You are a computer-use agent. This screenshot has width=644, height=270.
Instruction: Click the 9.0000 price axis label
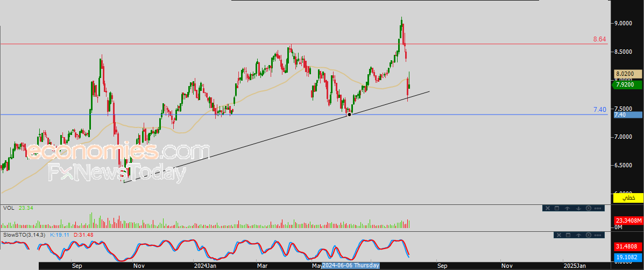tap(624, 24)
